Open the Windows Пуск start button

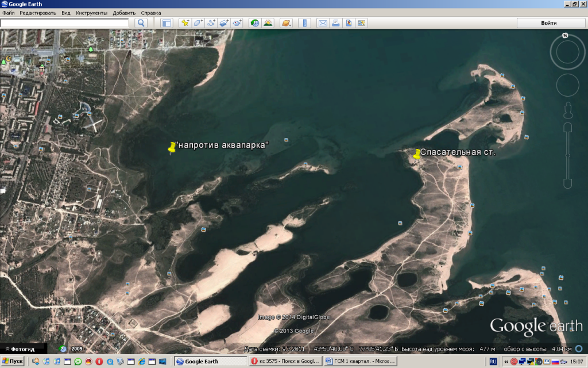click(x=13, y=361)
